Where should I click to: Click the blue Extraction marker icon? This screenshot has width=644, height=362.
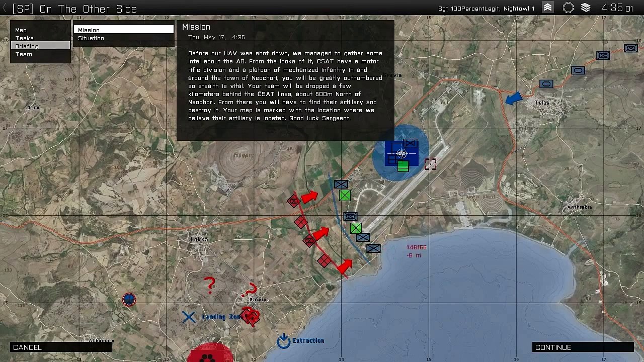(x=284, y=341)
